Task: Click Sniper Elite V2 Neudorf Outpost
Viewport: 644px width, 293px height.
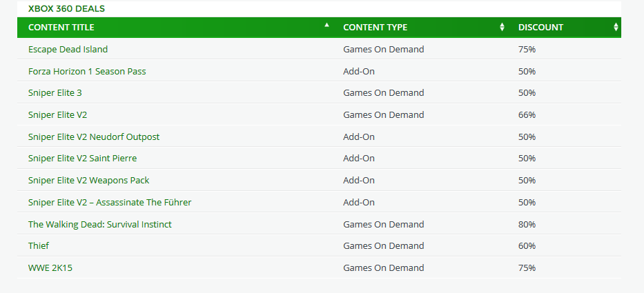Action: click(94, 137)
